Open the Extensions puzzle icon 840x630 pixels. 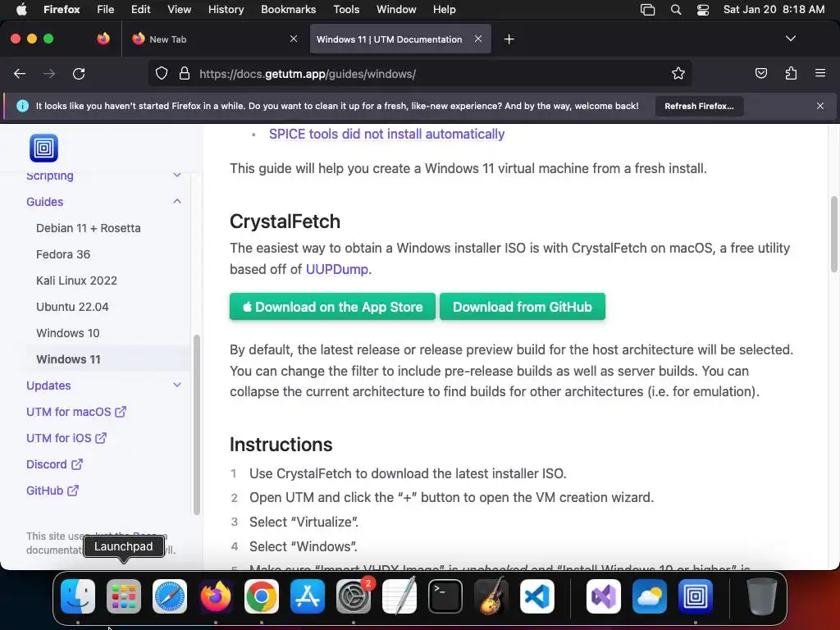click(791, 73)
